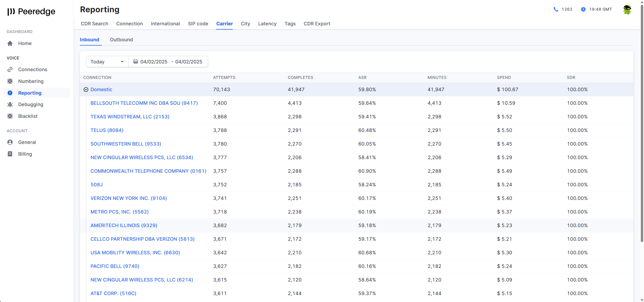Collapse the Domestic row chevron

click(x=86, y=90)
